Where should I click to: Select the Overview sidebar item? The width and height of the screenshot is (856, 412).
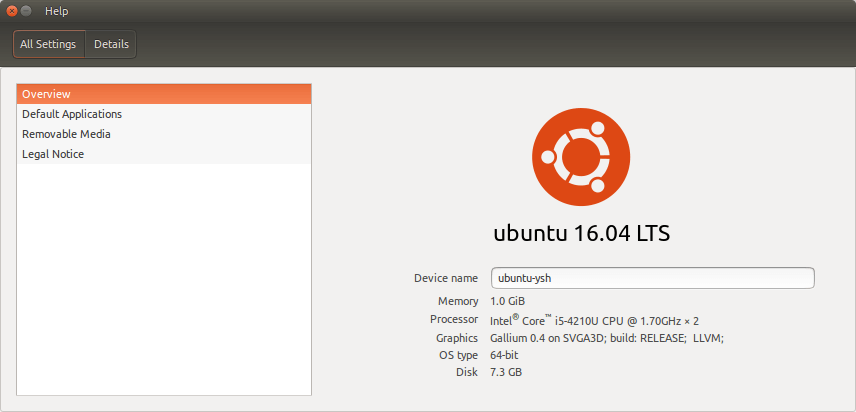(164, 94)
